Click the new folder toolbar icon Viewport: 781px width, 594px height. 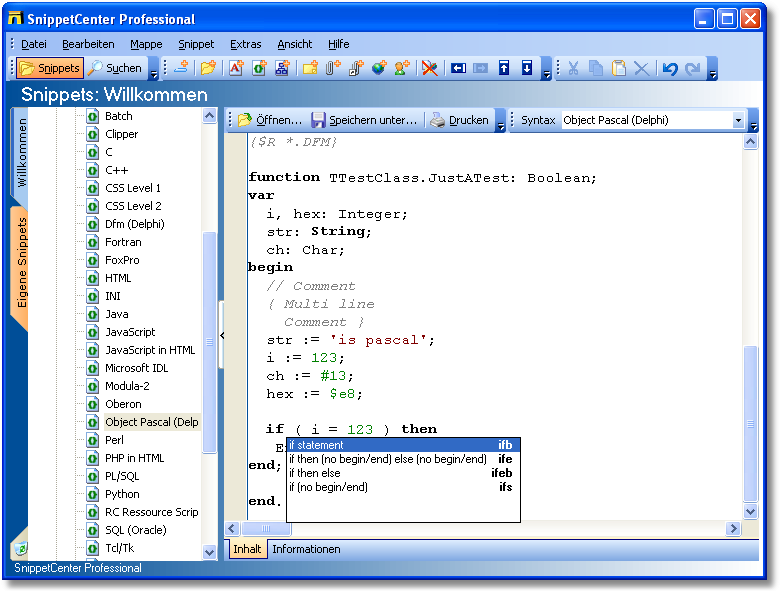click(208, 68)
